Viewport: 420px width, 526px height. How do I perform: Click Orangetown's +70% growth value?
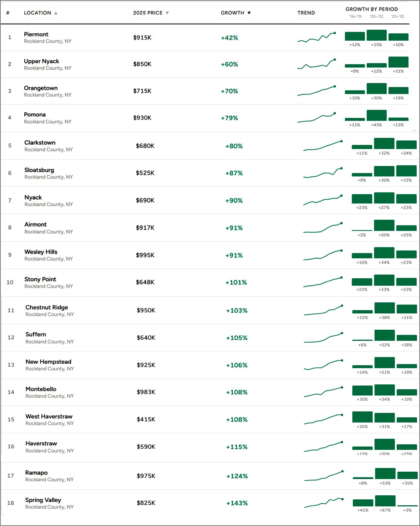[229, 91]
